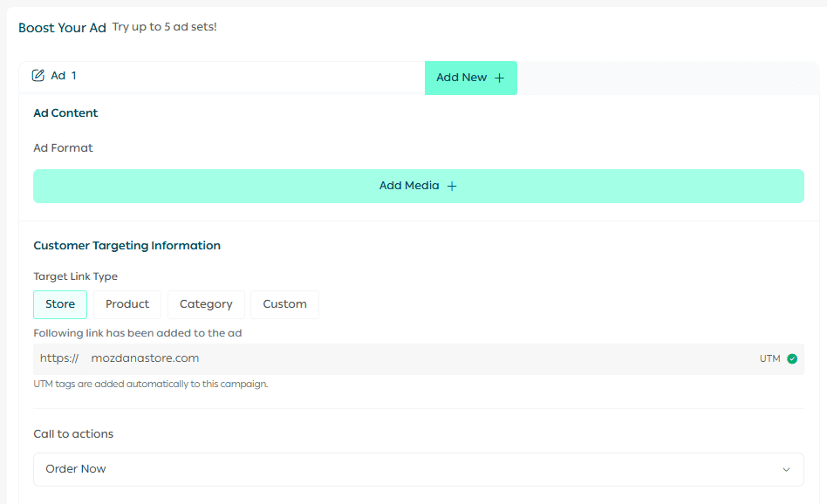The width and height of the screenshot is (827, 504).
Task: Click the UTM tags automatic note text
Action: click(150, 384)
